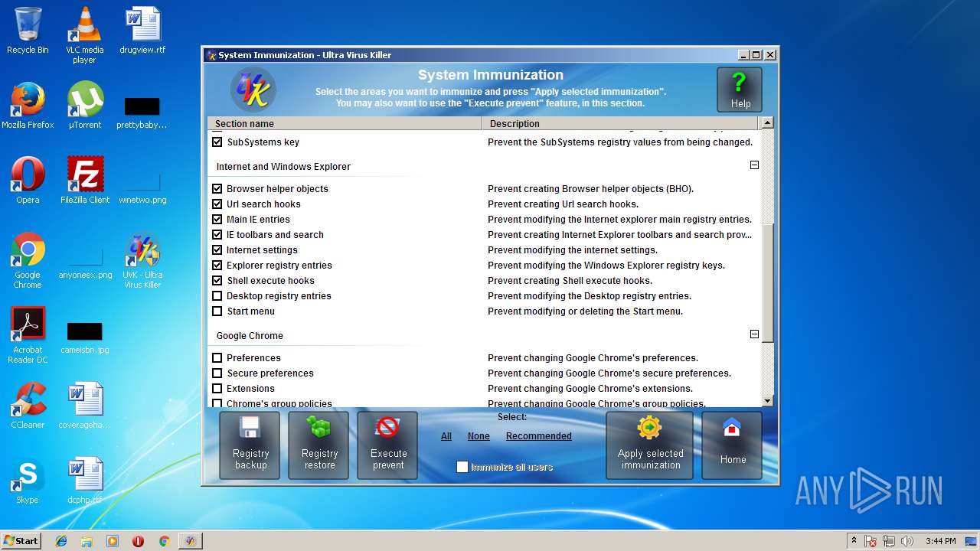The image size is (980, 551).
Task: Open the Help button
Action: tap(740, 90)
